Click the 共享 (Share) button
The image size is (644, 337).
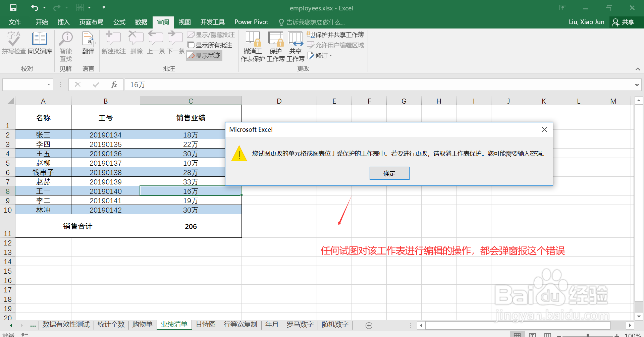coord(624,22)
